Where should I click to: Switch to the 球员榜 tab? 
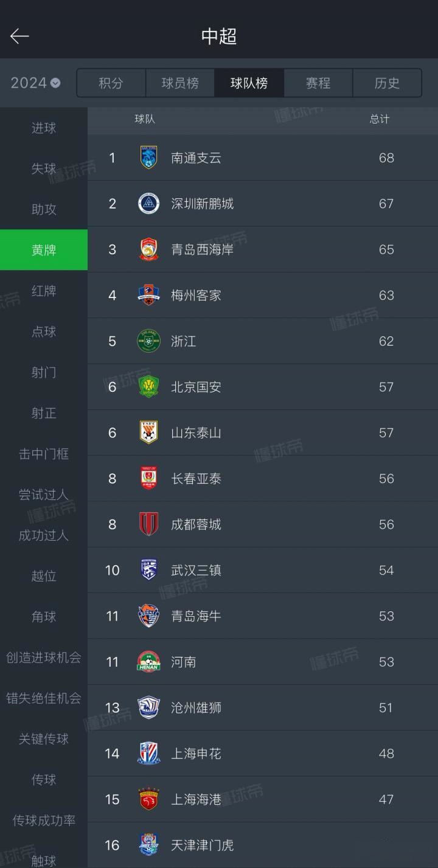pyautogui.click(x=180, y=83)
